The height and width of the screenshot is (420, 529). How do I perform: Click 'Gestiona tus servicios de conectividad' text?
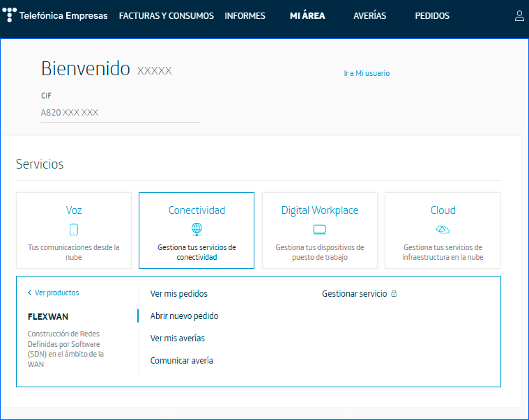(x=197, y=252)
